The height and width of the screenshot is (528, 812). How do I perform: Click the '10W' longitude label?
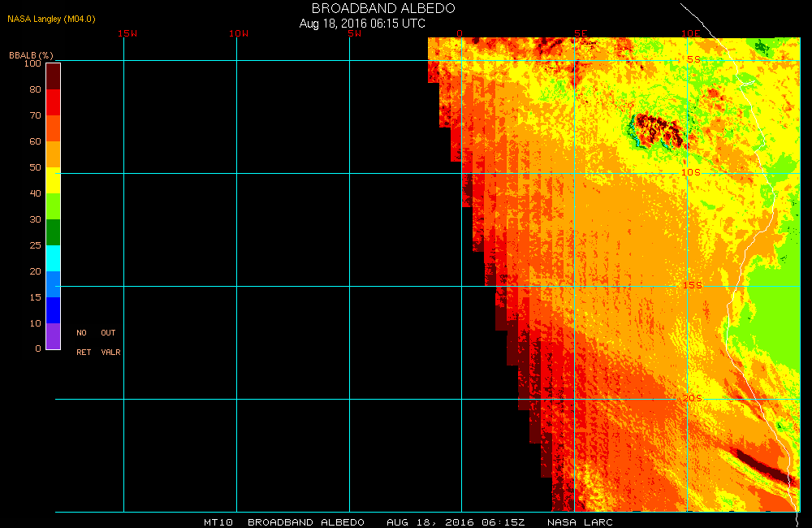click(x=239, y=33)
